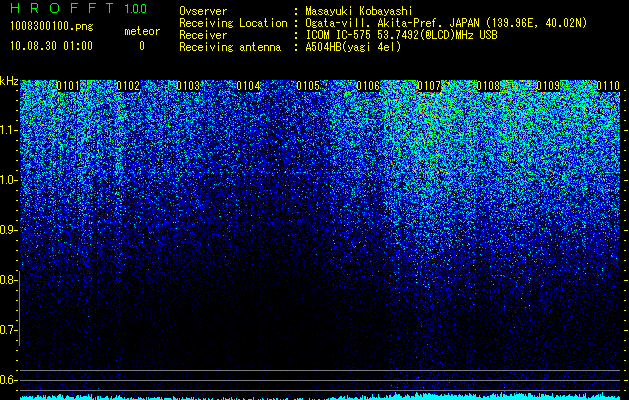Click the 0105 time marker
This screenshot has width=629, height=400.
click(308, 86)
